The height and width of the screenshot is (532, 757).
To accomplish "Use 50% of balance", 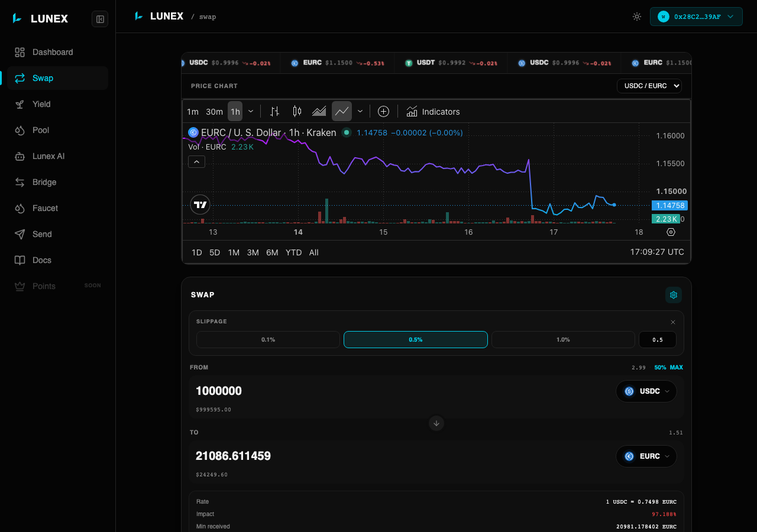I will click(660, 368).
